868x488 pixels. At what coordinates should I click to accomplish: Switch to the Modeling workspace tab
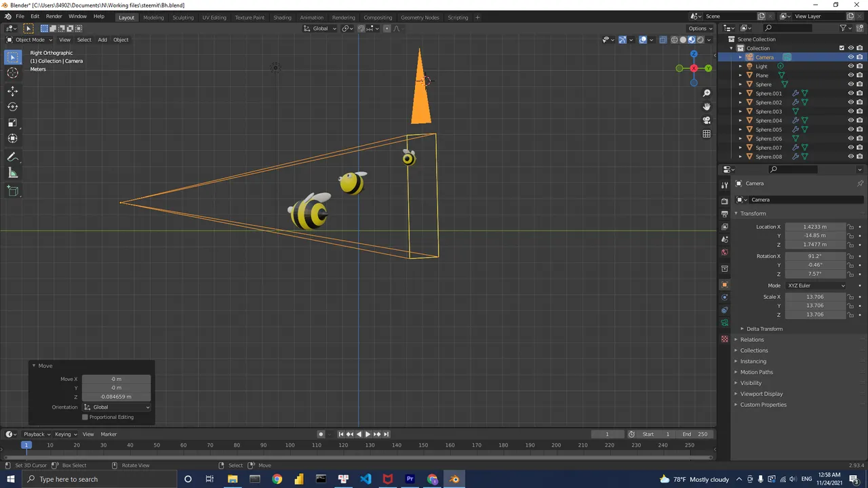[153, 17]
